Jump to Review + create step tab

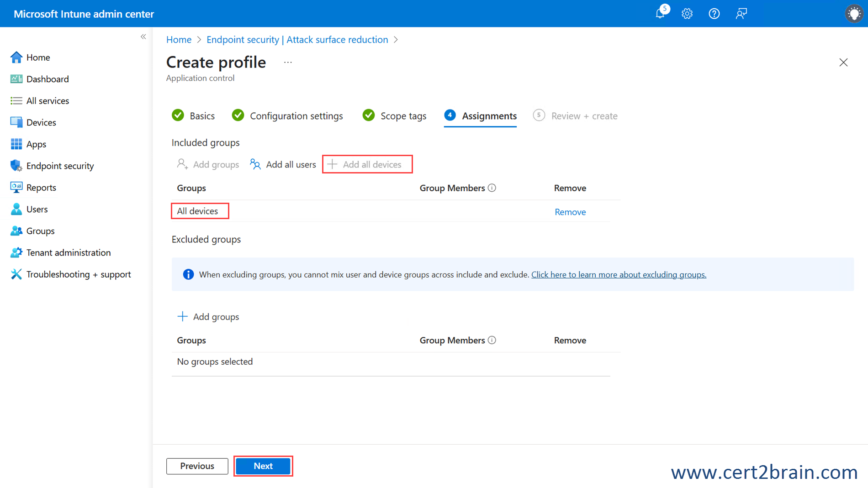click(x=575, y=116)
